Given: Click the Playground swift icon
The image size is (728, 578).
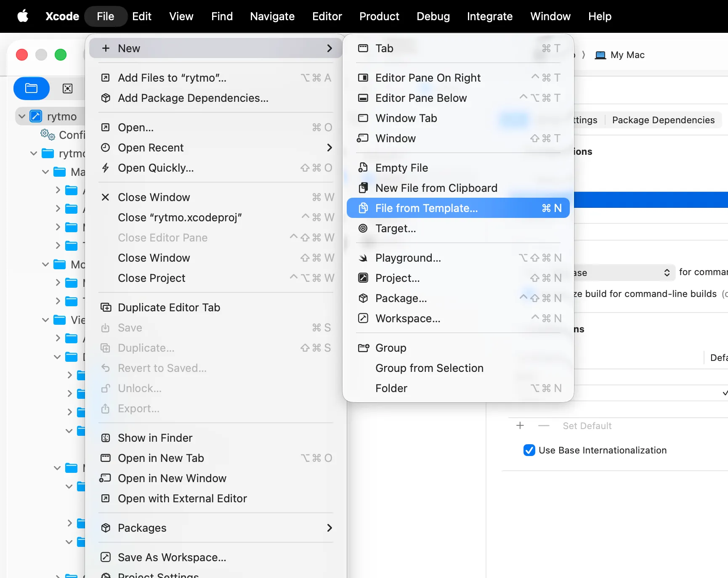Looking at the screenshot, I should point(363,258).
